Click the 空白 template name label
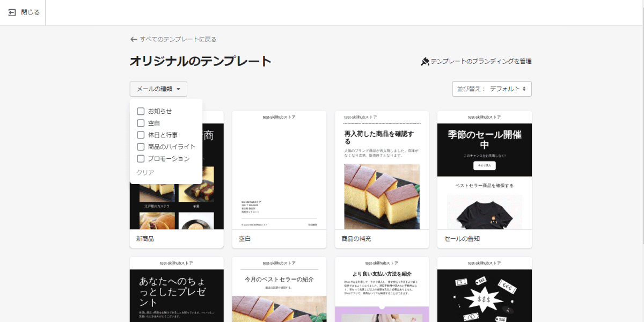 tap(245, 239)
